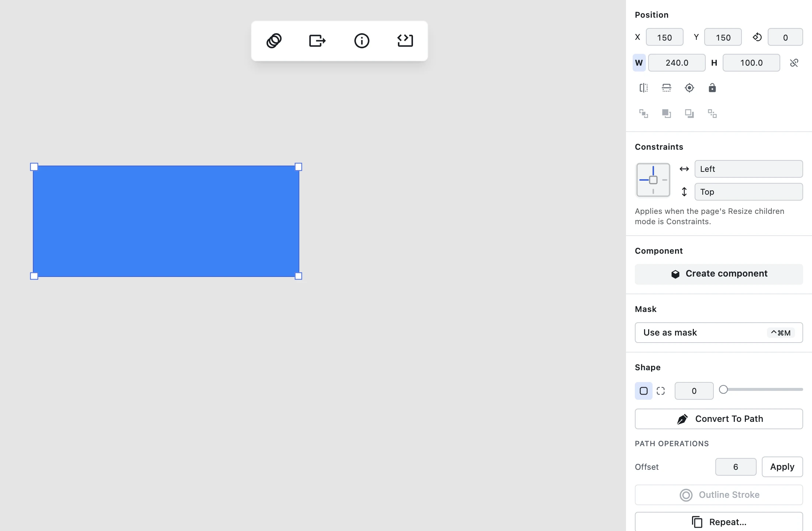Edit the Offset value field

click(x=736, y=467)
